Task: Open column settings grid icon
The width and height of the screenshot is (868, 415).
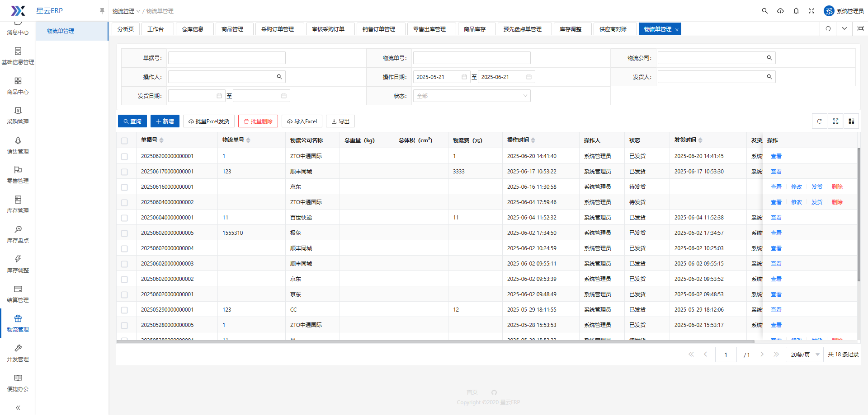Action: tap(851, 121)
